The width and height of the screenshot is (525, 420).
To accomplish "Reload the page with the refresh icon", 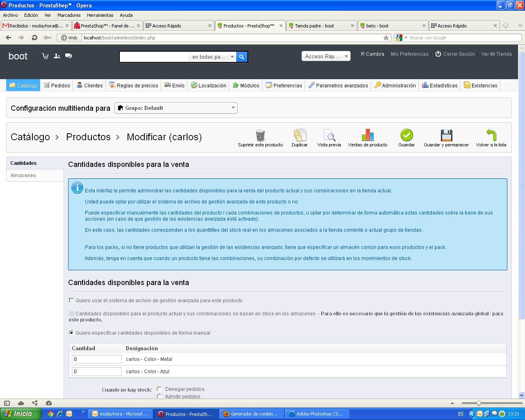I will [x=34, y=37].
